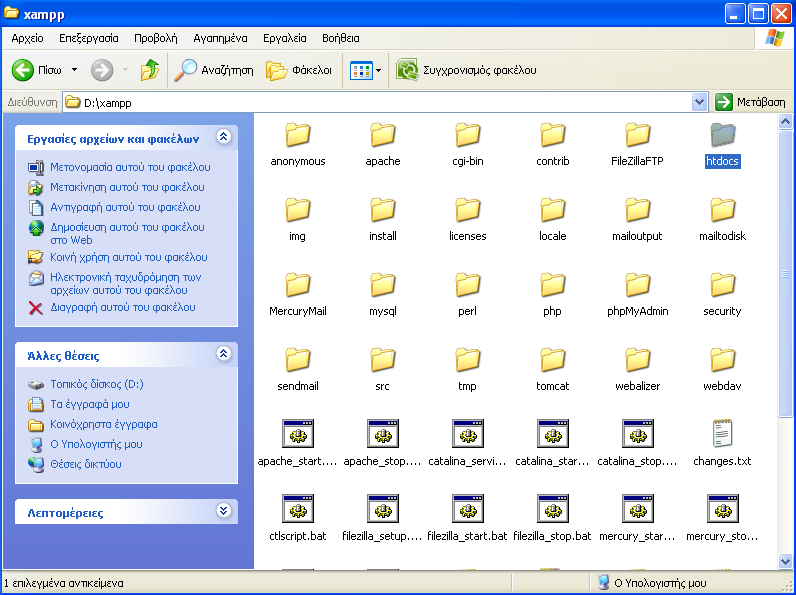Collapse the Εργασίες αρχείων και φακέλων panel

click(x=224, y=136)
